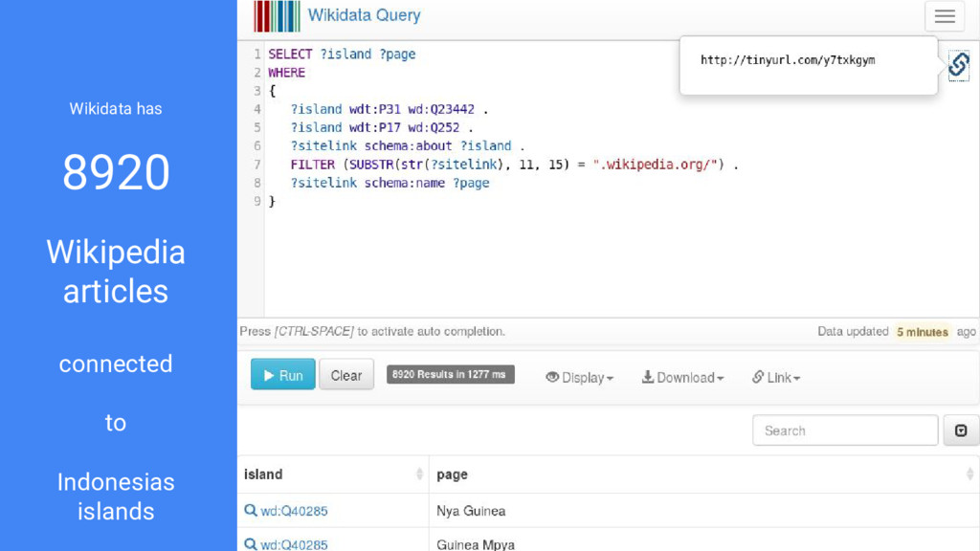Viewport: 980px width, 551px height.
Task: Click line number 9 in editor gutter
Action: [256, 201]
